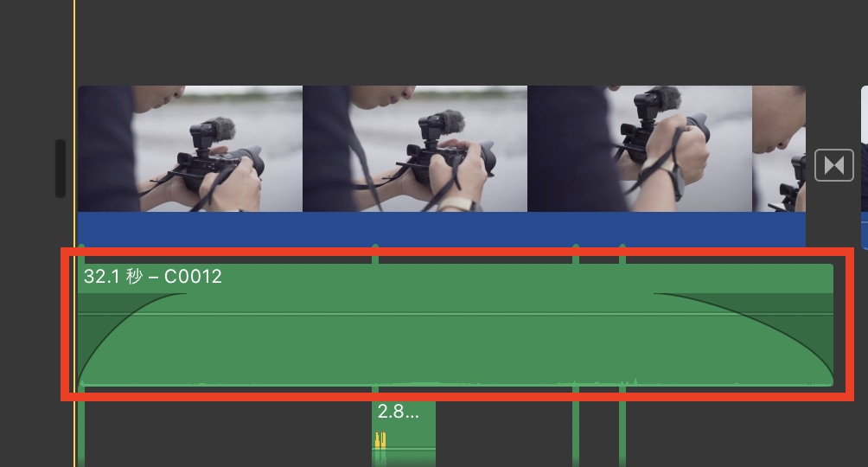Click the 32.1 秒 – C0012 clip title

tap(153, 276)
